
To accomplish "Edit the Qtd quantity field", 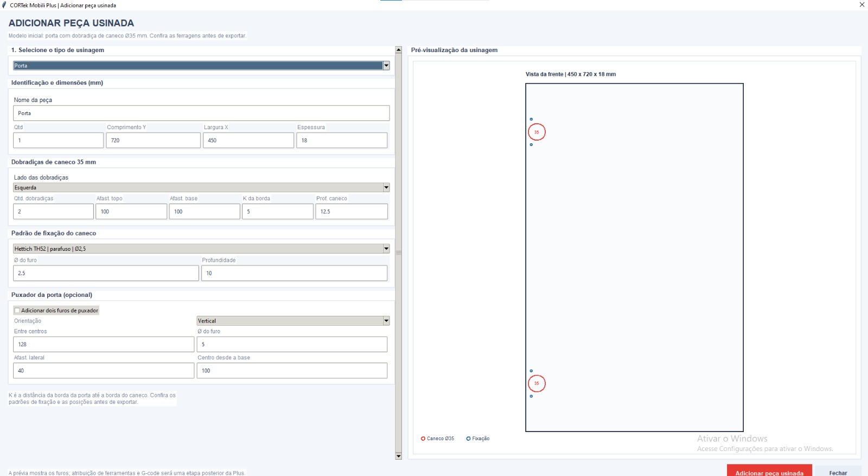I will pos(58,140).
